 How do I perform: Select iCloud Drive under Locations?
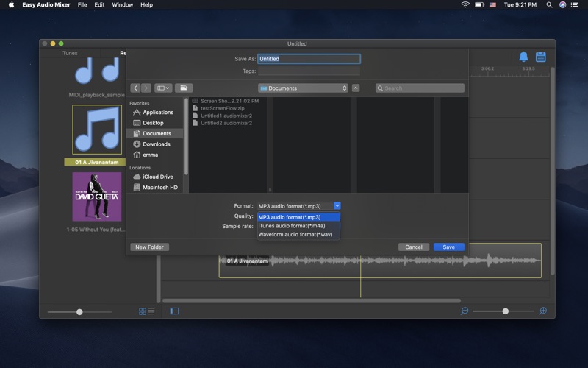(x=154, y=177)
